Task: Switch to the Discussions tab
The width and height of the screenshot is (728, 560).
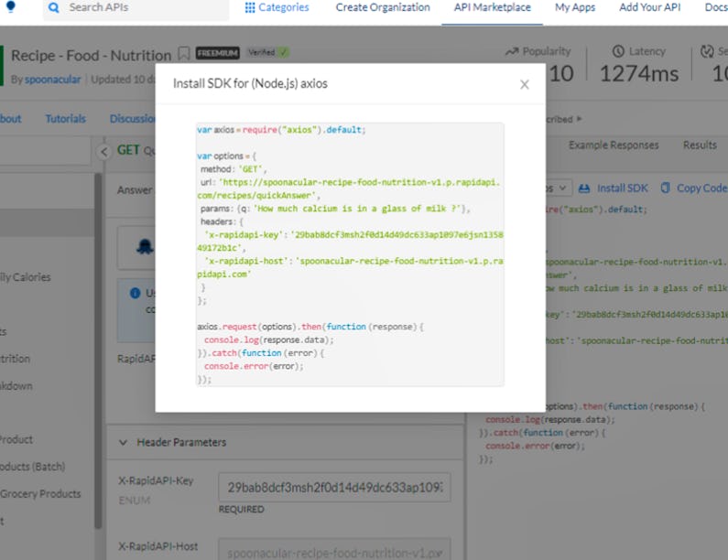Action: point(133,119)
